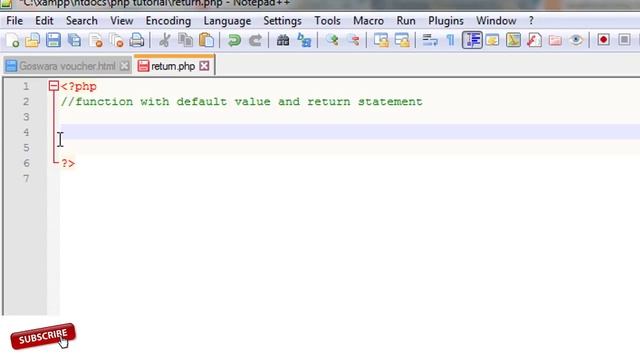The width and height of the screenshot is (640, 360).
Task: Open the Window menu
Action: [x=496, y=21]
